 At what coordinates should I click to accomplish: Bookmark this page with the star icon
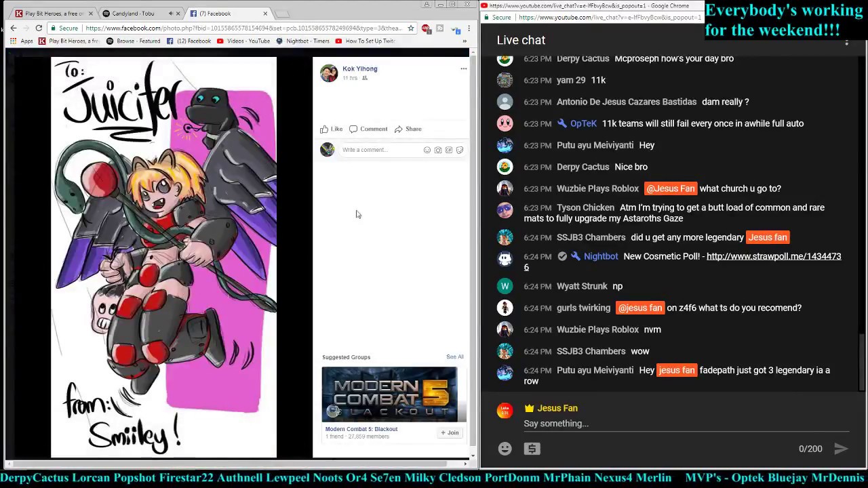click(x=410, y=28)
